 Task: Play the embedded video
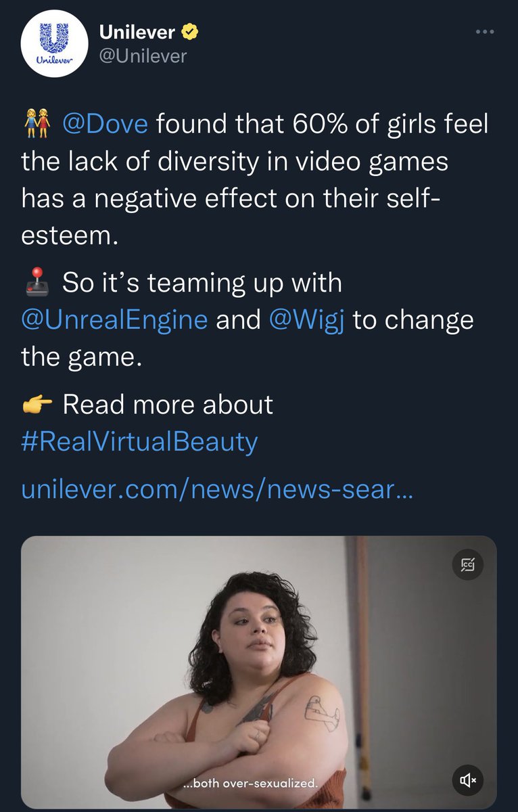coord(259,673)
